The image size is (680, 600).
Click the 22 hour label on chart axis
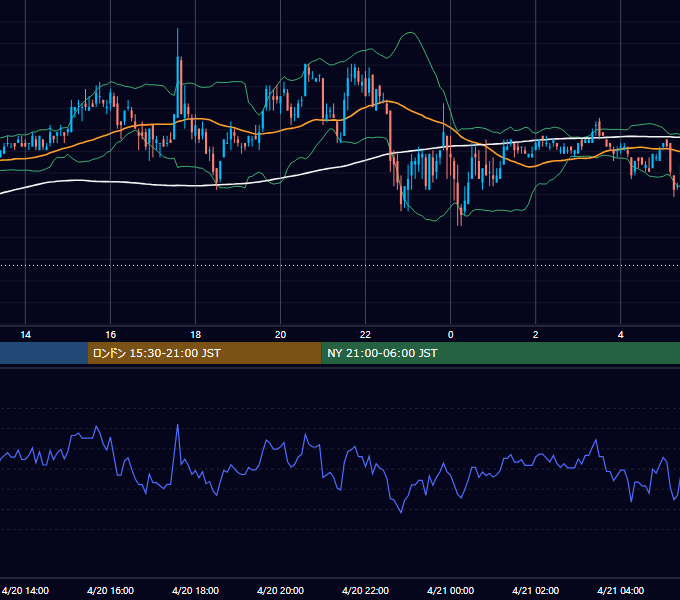366,335
